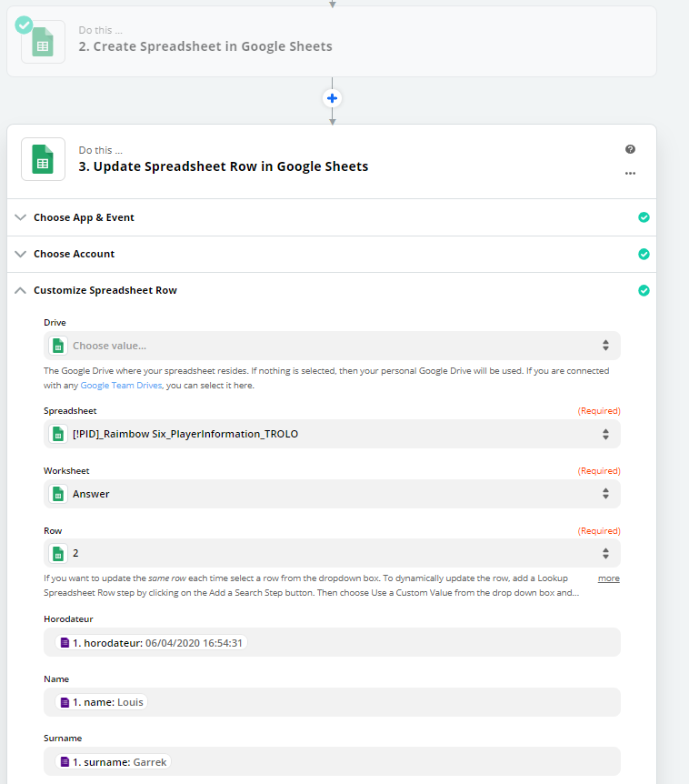This screenshot has height=784, width=689.
Task: Click Google Sheets icon of step 3
Action: (43, 159)
